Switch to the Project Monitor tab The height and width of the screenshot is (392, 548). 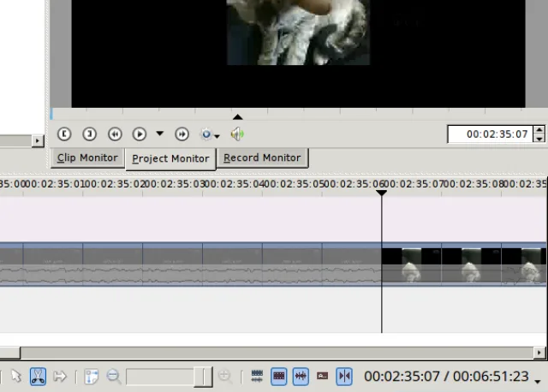click(x=170, y=159)
